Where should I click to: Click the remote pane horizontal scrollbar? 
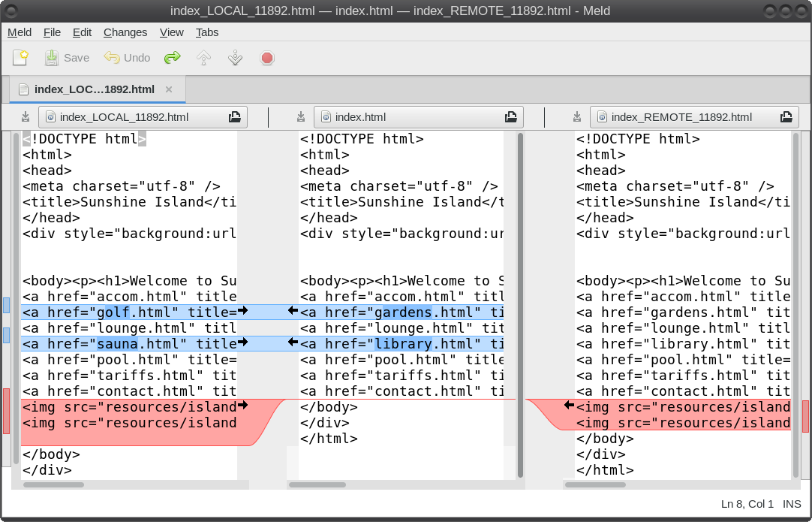(596, 485)
